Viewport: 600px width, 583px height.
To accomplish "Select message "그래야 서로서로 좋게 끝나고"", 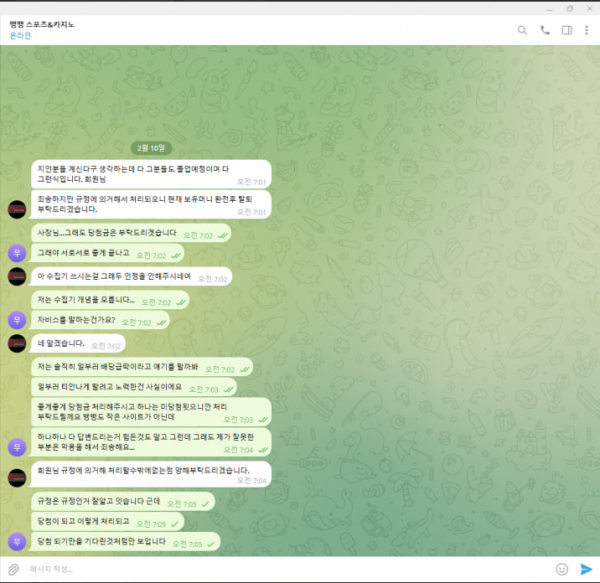I will [x=108, y=253].
